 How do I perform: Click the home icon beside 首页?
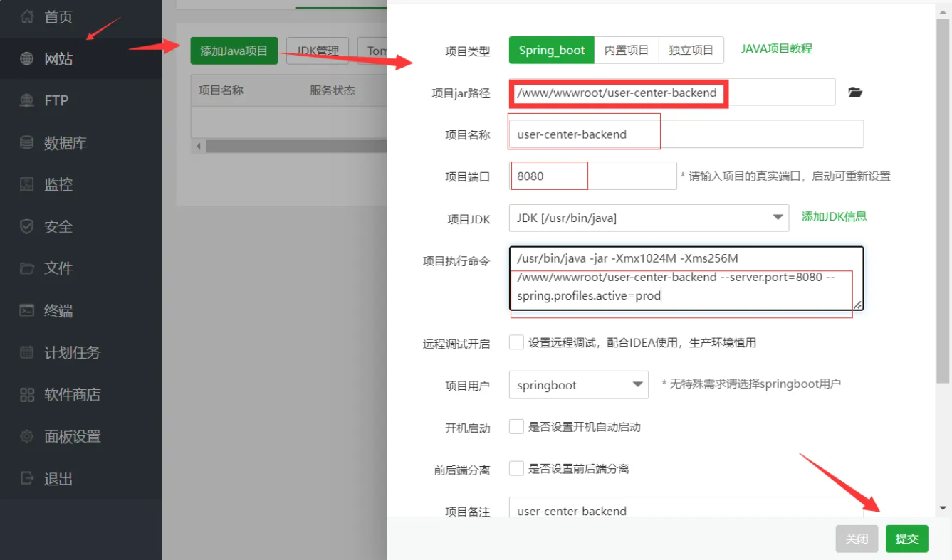pos(27,16)
